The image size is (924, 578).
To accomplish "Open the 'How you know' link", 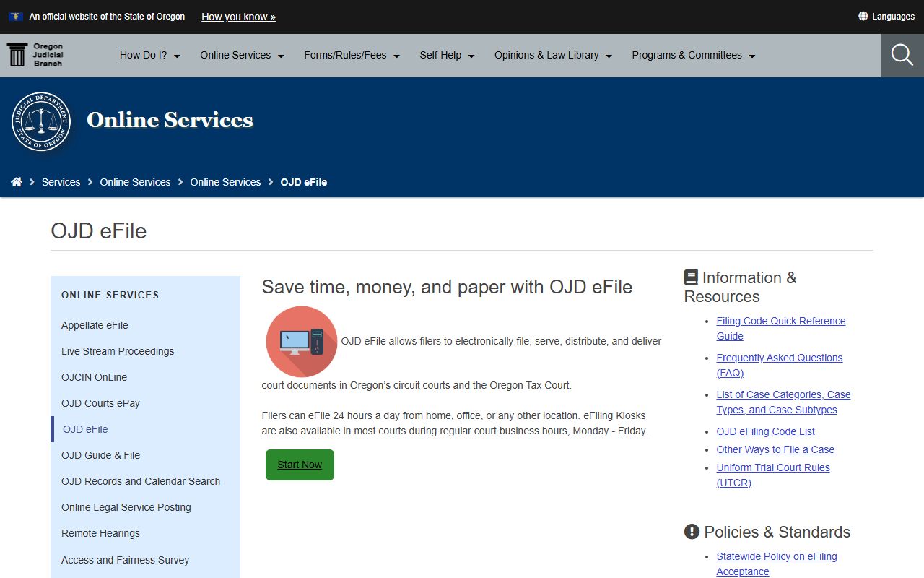I will 238,17.
